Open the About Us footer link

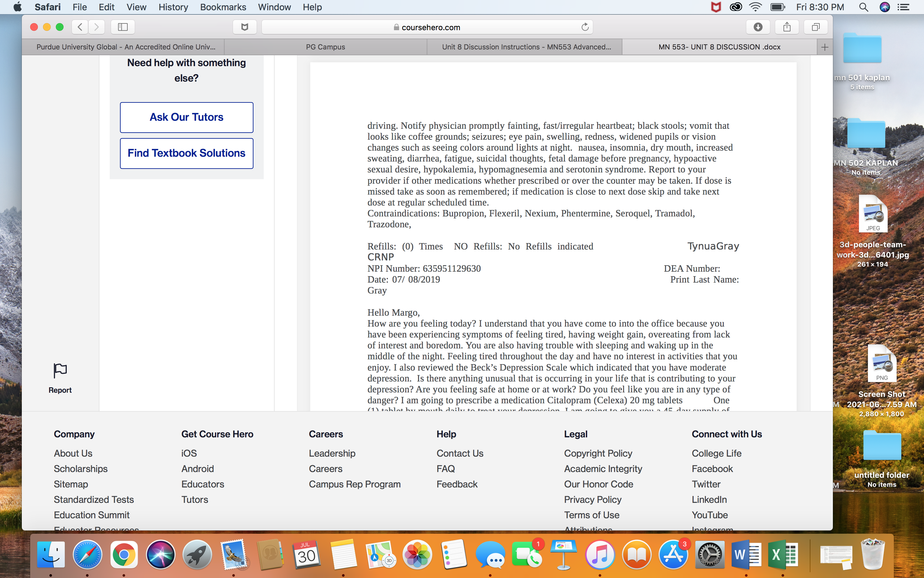[x=73, y=453]
